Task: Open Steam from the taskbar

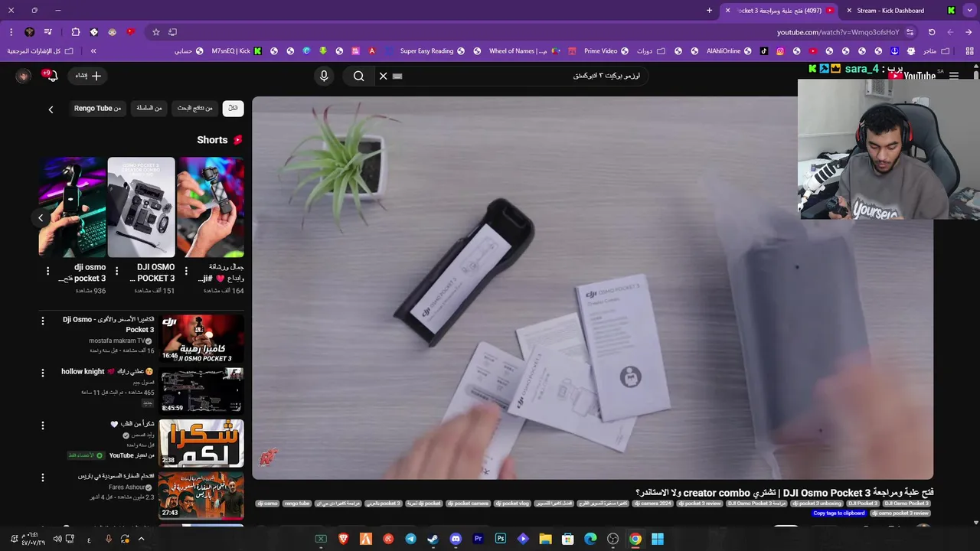Action: pos(433,539)
